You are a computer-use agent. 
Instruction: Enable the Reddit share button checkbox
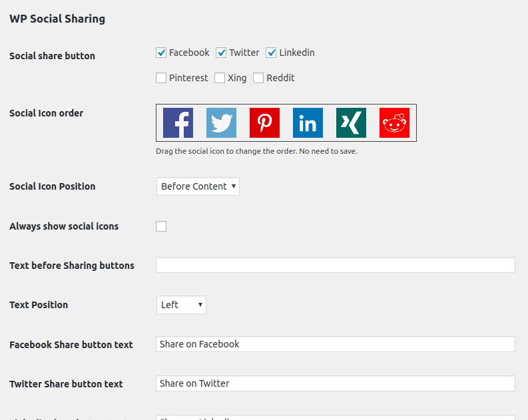(258, 78)
